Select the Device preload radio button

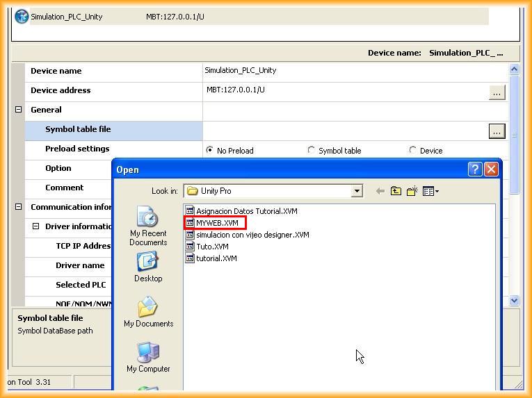coord(413,150)
